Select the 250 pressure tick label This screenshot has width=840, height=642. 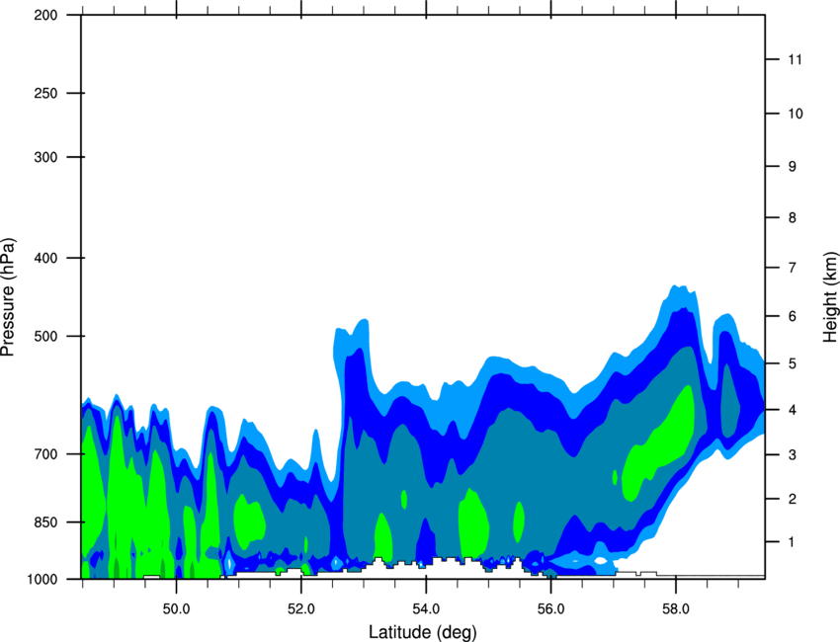(45, 93)
